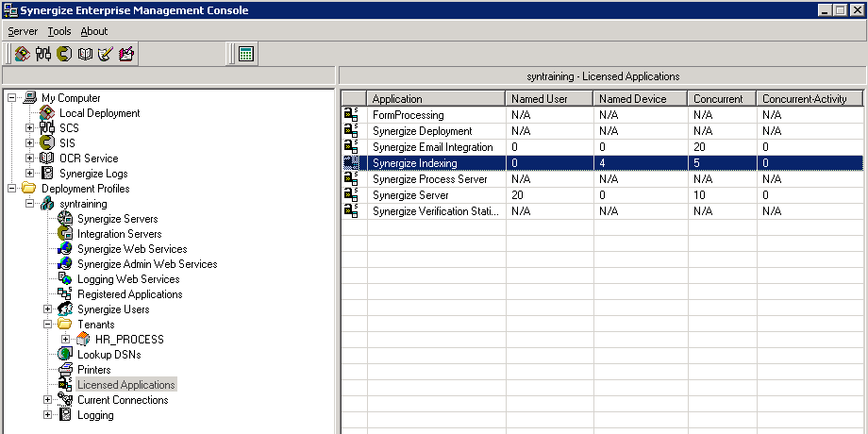Click the Local Deployment toolbar icon
The image size is (868, 434).
click(x=23, y=54)
